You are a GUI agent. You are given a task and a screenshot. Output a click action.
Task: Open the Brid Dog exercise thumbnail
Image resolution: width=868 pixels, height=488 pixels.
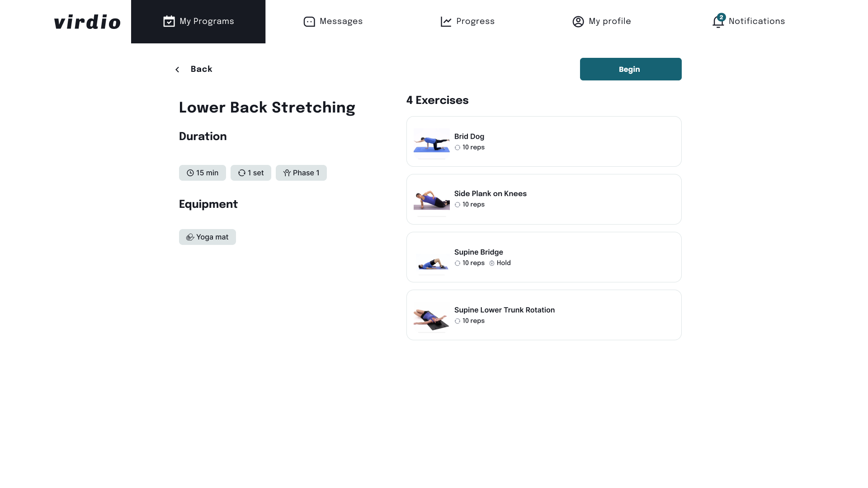(x=431, y=142)
